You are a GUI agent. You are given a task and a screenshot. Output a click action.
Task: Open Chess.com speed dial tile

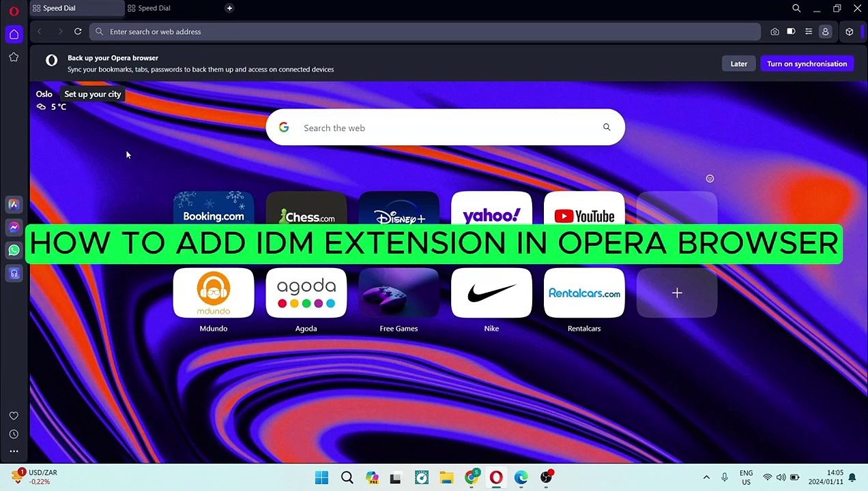(306, 208)
